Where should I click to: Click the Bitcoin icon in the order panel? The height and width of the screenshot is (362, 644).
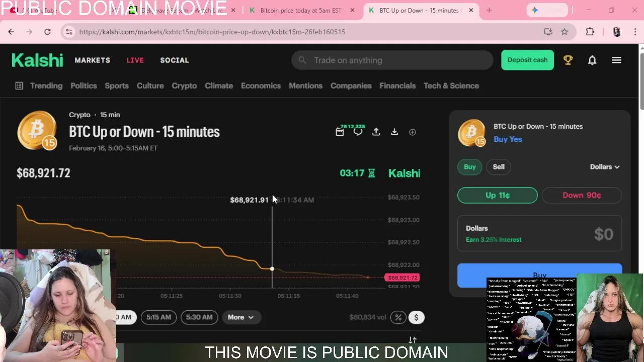coord(471,133)
